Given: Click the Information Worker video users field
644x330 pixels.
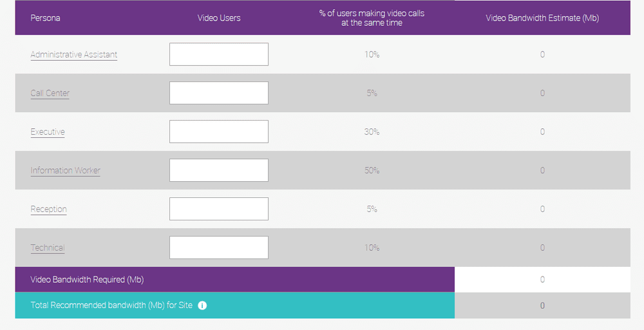Looking at the screenshot, I should [219, 170].
